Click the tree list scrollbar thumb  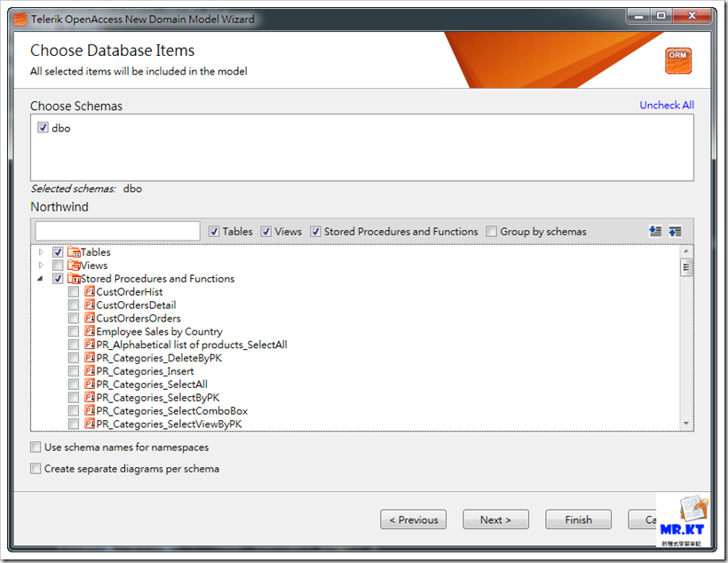coord(685,267)
